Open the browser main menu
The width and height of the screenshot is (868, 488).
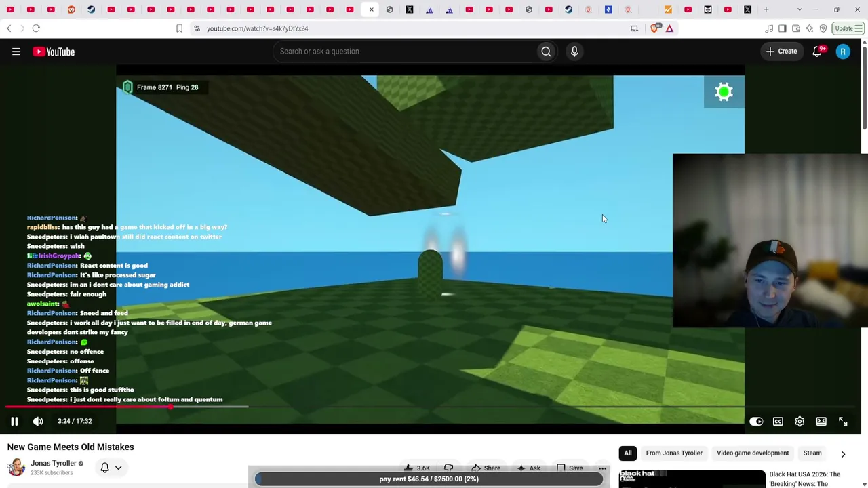(x=859, y=28)
